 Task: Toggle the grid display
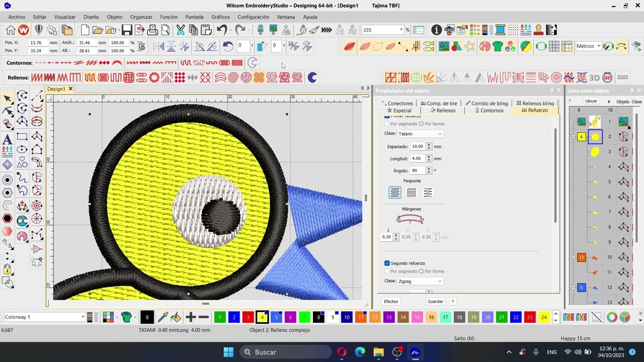554,47
